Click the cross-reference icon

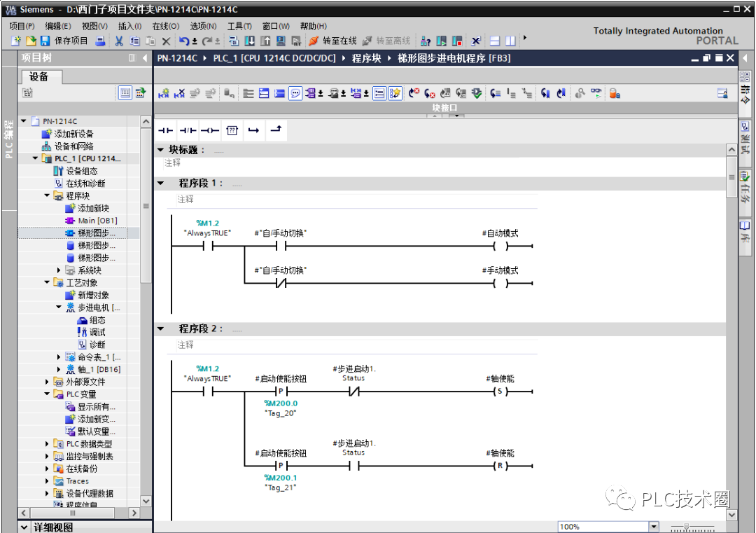pos(476,41)
